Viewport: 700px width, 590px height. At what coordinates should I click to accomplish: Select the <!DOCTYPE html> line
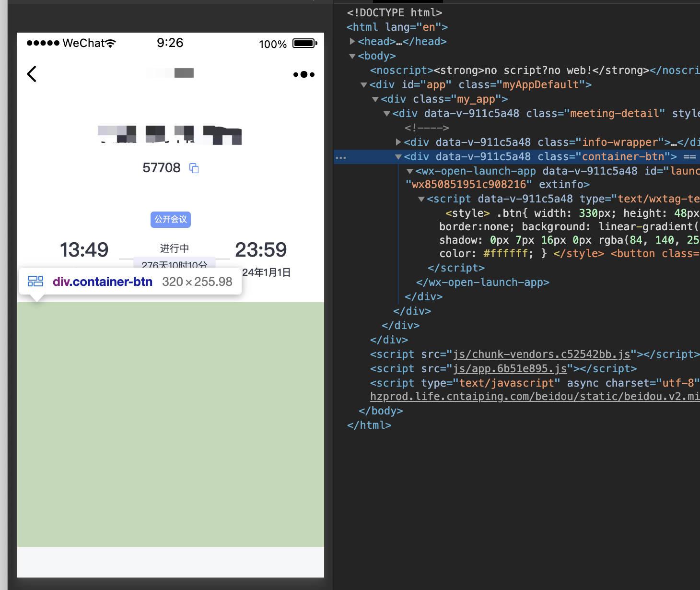pyautogui.click(x=395, y=12)
